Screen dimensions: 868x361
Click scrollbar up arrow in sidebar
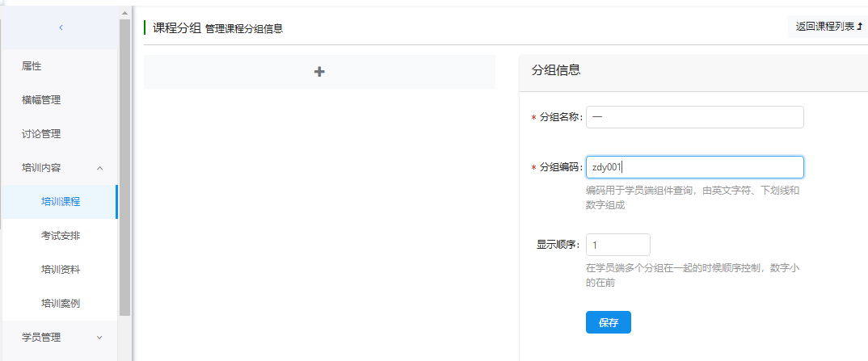(x=124, y=12)
